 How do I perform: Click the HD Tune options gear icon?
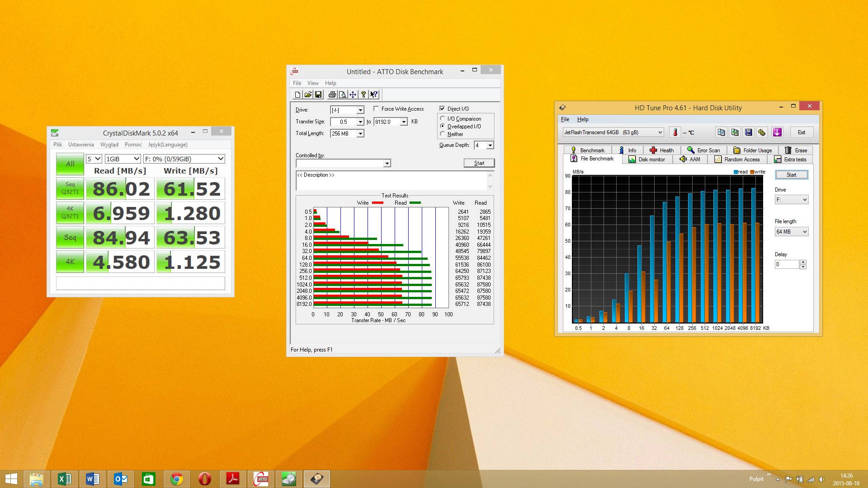(x=762, y=132)
